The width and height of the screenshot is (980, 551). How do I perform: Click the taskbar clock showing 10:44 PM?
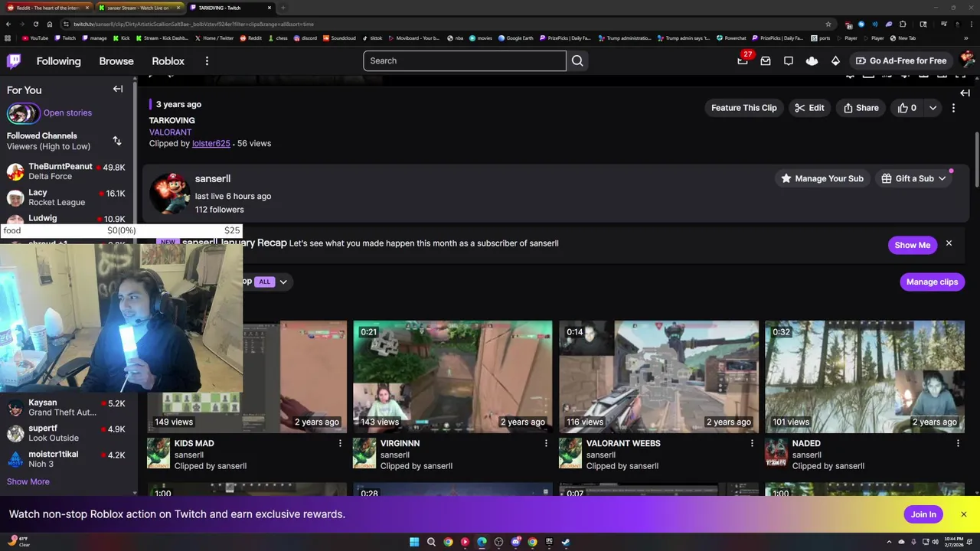click(x=954, y=542)
